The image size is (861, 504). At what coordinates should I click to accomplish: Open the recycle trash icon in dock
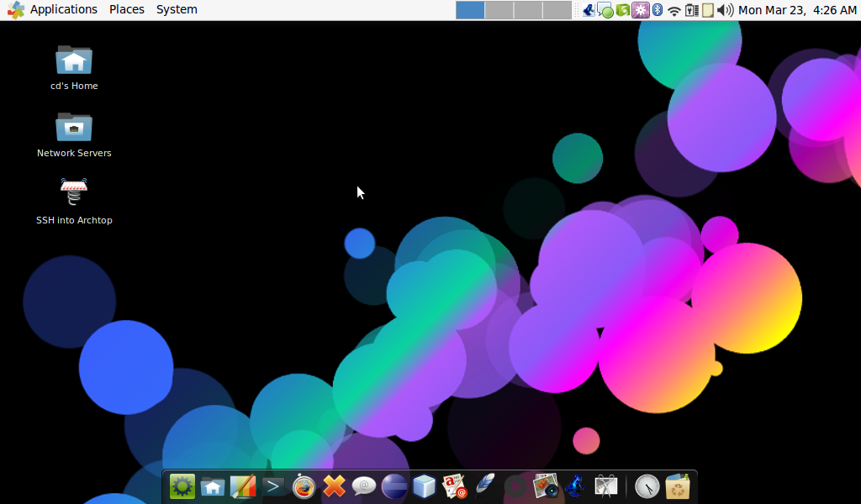tap(678, 486)
